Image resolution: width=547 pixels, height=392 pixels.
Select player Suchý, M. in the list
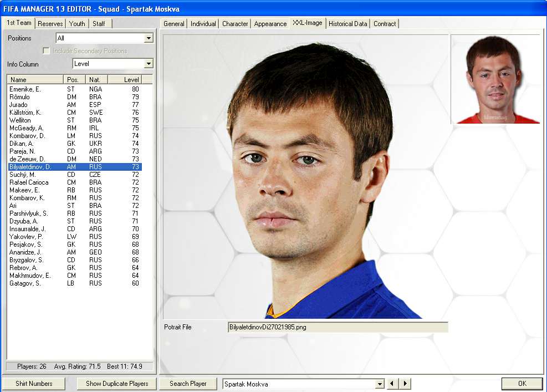[75, 175]
